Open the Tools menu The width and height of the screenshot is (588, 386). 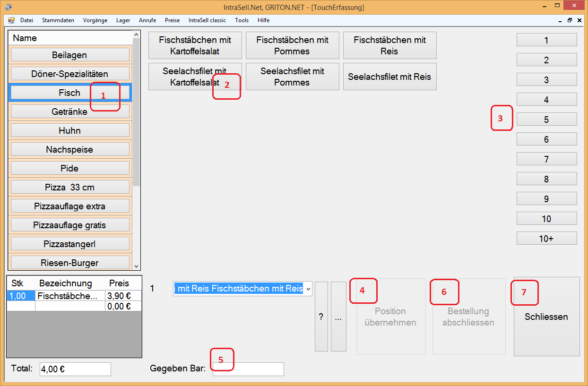coord(242,20)
